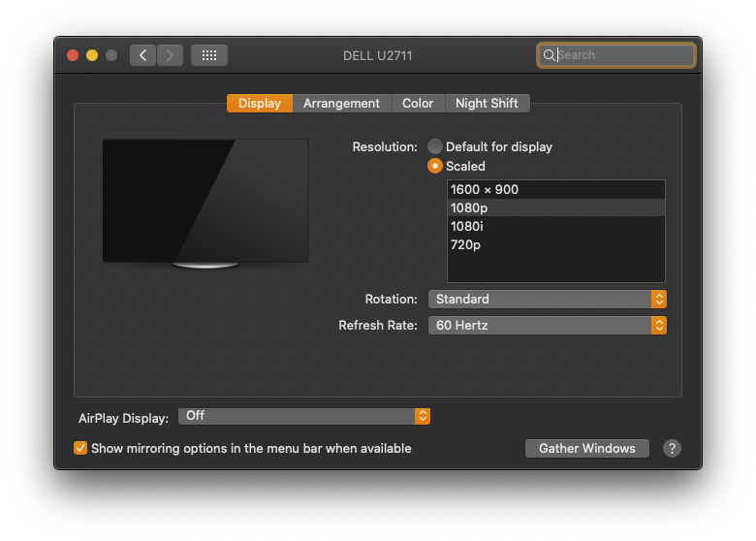The image size is (756, 541).
Task: Open the Arrangement tab
Action: pos(341,103)
